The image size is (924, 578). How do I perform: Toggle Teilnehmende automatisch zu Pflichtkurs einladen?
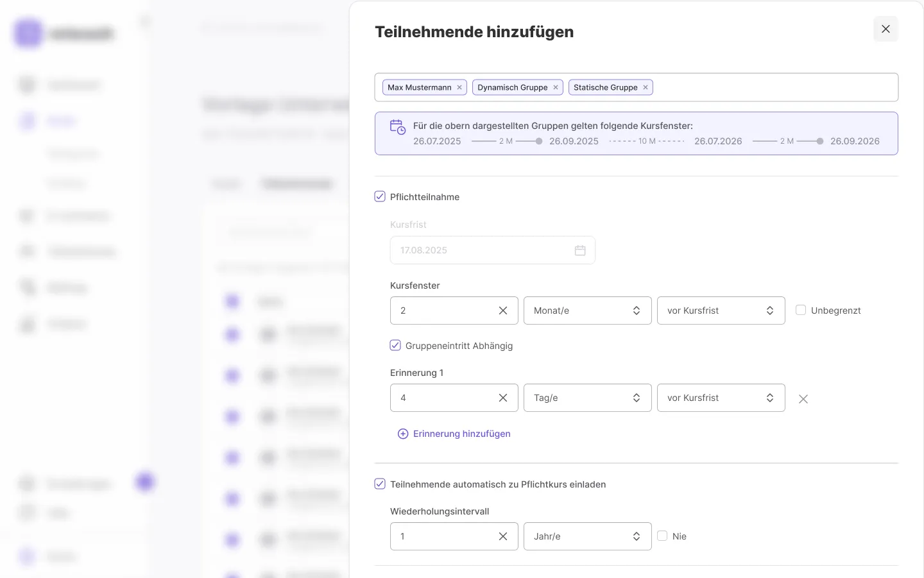tap(380, 484)
